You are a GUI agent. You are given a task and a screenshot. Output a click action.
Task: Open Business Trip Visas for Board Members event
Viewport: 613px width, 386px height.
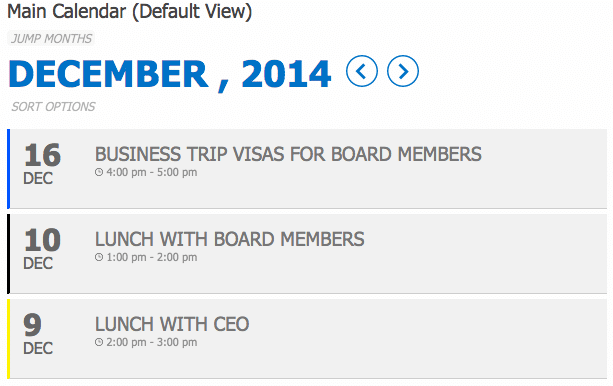pyautogui.click(x=288, y=154)
